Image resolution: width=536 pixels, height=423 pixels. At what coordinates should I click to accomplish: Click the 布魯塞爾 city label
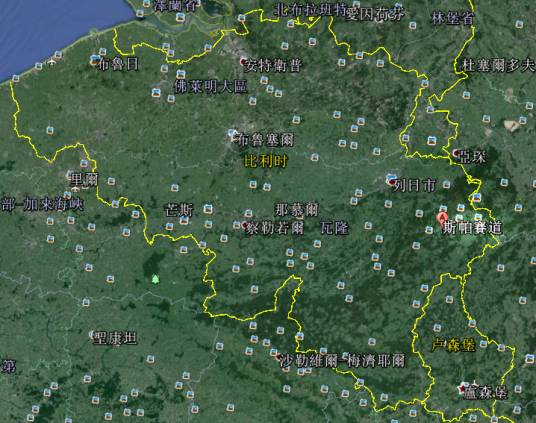coord(265,140)
